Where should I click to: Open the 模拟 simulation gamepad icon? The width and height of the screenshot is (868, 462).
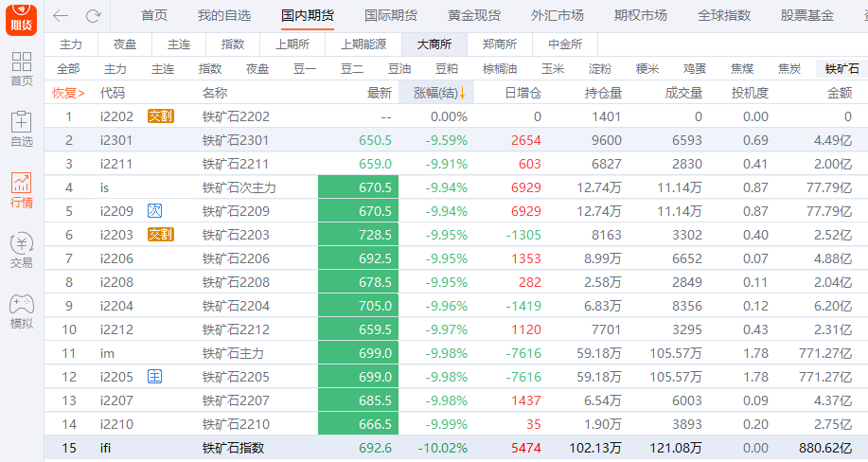[x=21, y=311]
